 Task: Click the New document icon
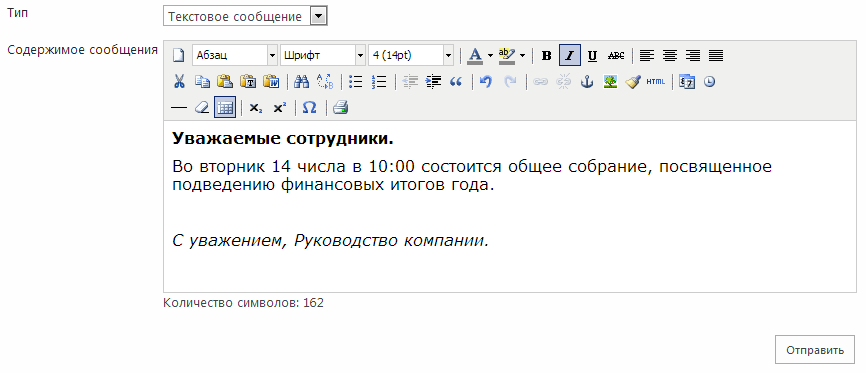(178, 55)
